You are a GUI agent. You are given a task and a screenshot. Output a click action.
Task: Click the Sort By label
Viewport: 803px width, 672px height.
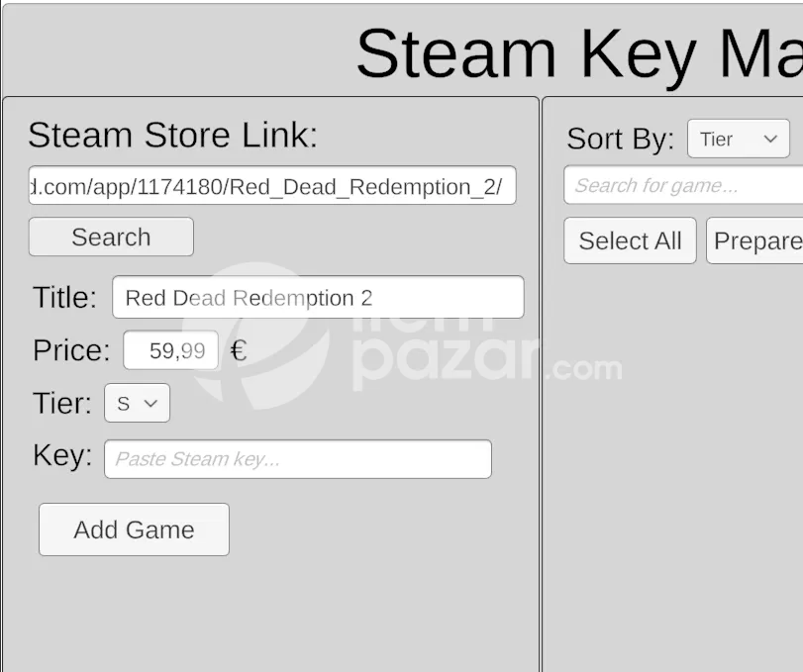click(x=620, y=139)
